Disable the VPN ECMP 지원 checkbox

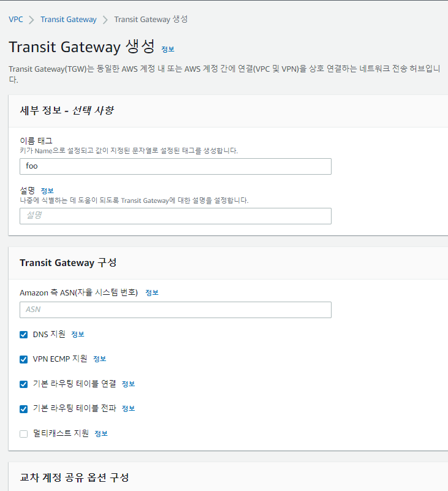pos(24,359)
